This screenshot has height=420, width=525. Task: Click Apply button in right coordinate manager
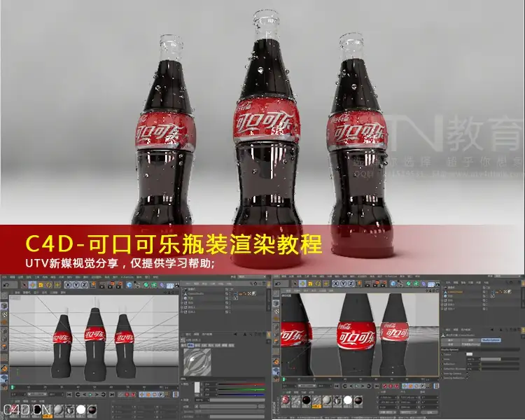click(430, 412)
